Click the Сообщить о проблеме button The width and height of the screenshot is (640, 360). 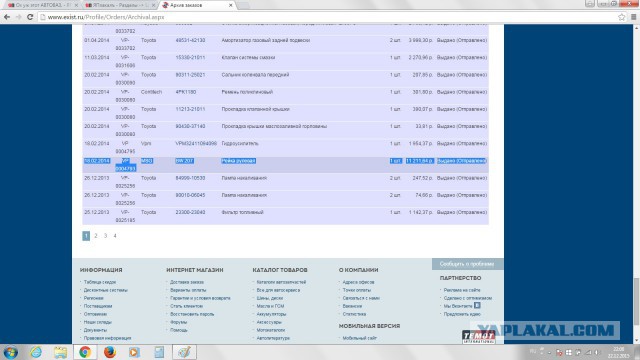[467, 264]
